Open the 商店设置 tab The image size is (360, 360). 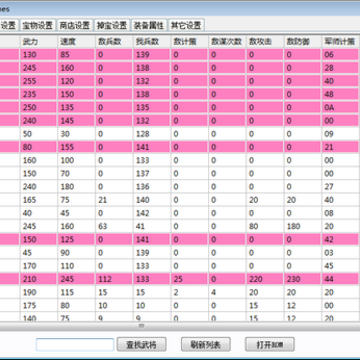[75, 25]
